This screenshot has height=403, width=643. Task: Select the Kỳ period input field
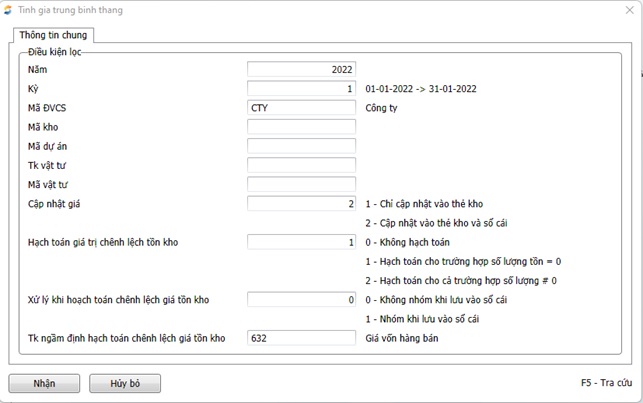pos(301,88)
